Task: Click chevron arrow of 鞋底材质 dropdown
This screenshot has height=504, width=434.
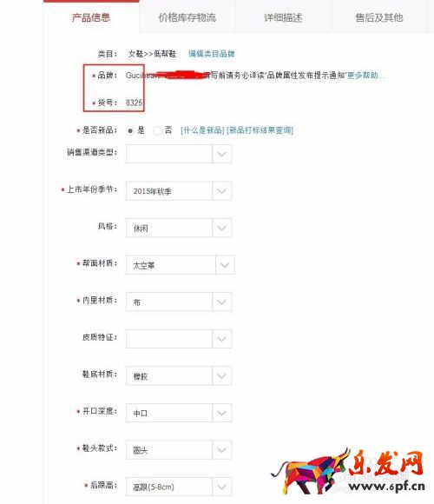Action: (221, 375)
